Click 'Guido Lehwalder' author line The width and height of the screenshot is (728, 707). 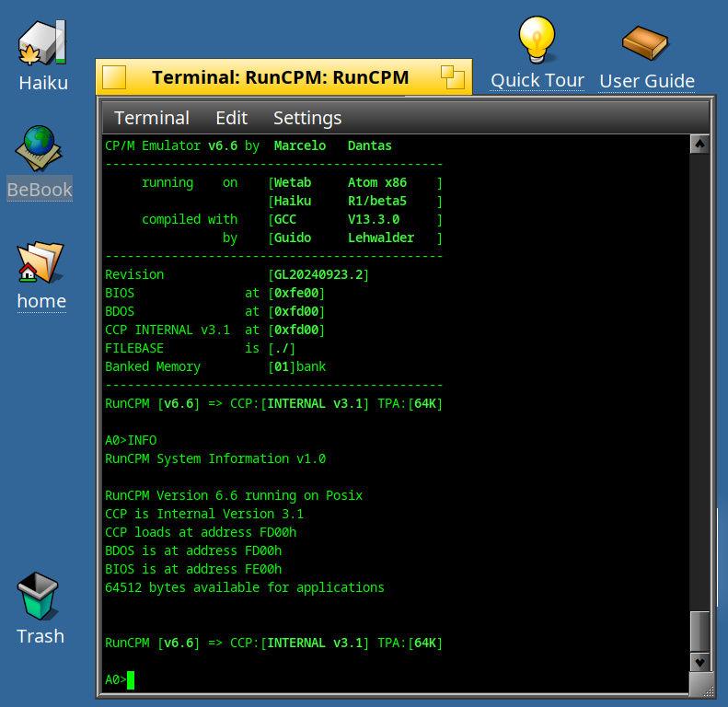[355, 238]
